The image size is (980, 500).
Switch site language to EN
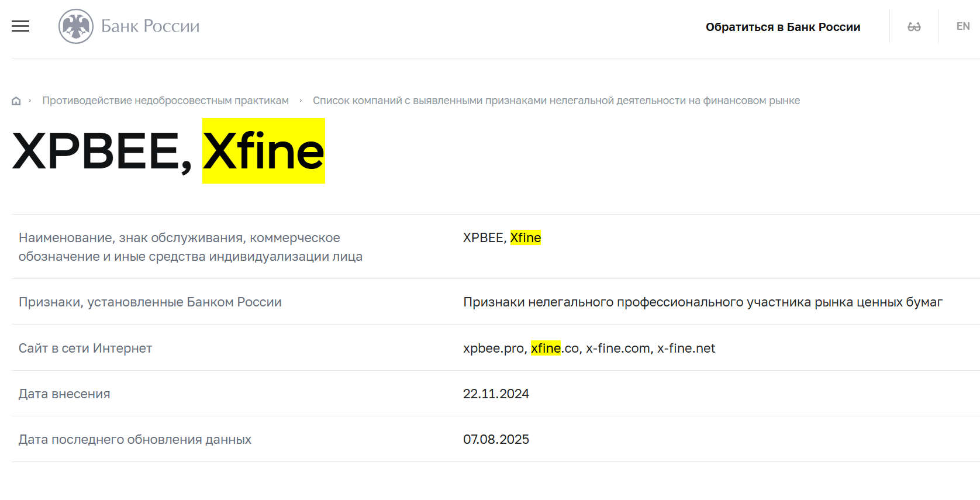click(x=963, y=26)
